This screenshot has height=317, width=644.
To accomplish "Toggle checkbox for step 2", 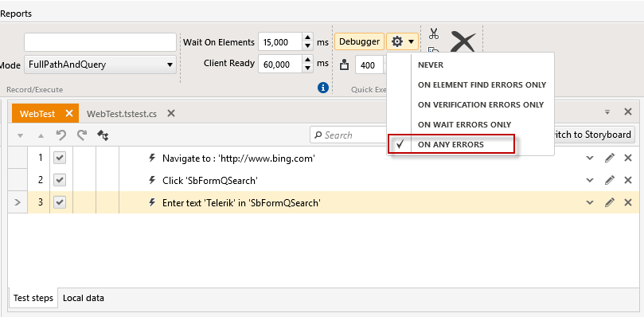I will point(60,180).
